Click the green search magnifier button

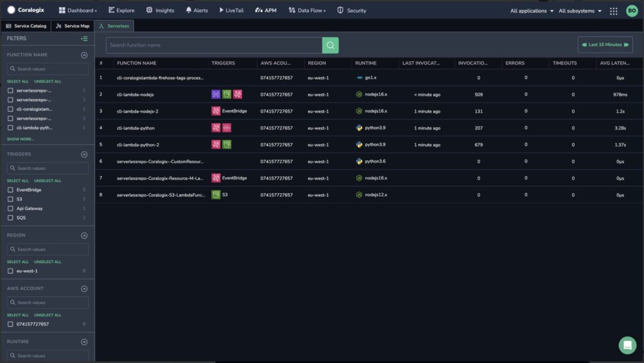point(330,45)
